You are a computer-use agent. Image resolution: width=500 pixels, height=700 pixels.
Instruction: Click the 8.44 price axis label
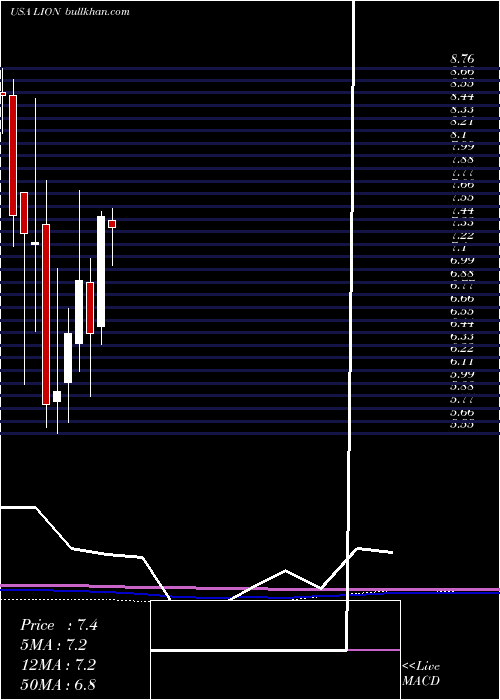click(x=462, y=96)
